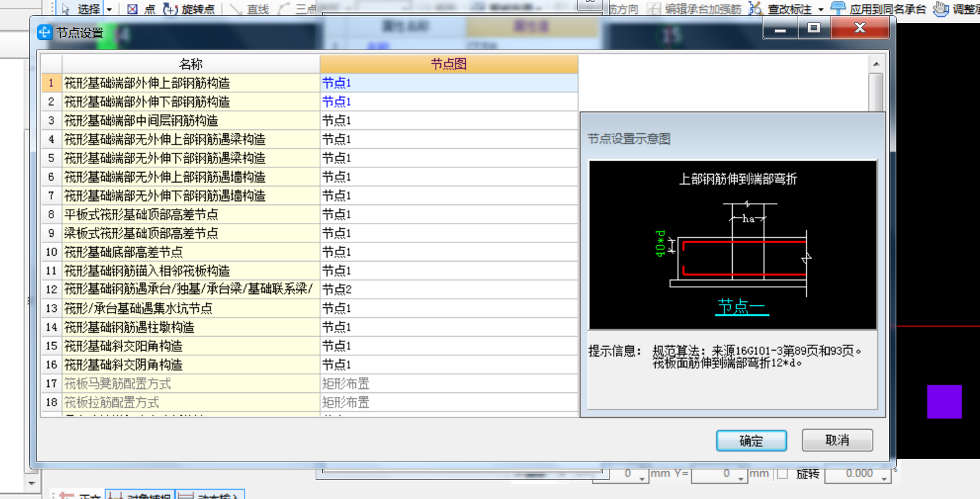
Task: Select row 筏形基础端部中间层钢筋构造
Action: pyautogui.click(x=191, y=121)
